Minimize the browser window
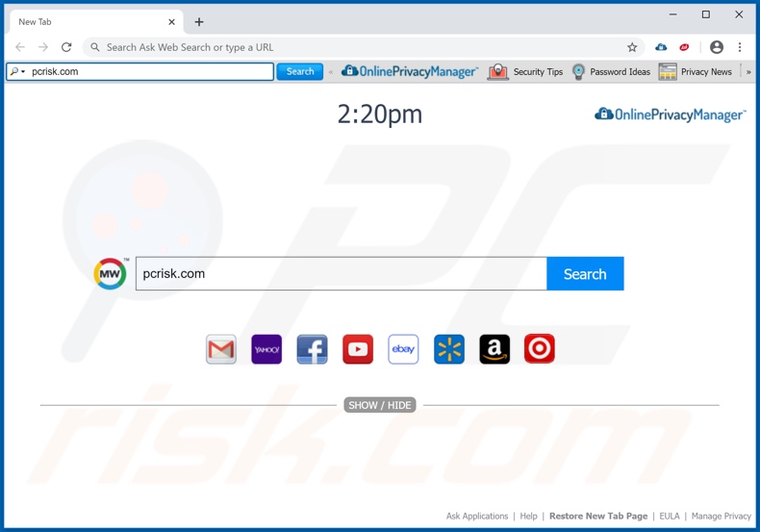The height and width of the screenshot is (532, 760). pyautogui.click(x=672, y=14)
